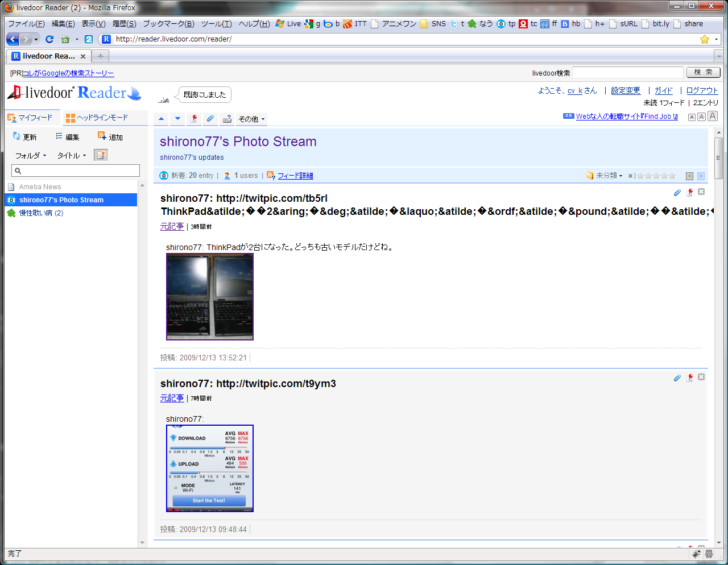
Task: Open new tab with plus button
Action: (x=101, y=56)
